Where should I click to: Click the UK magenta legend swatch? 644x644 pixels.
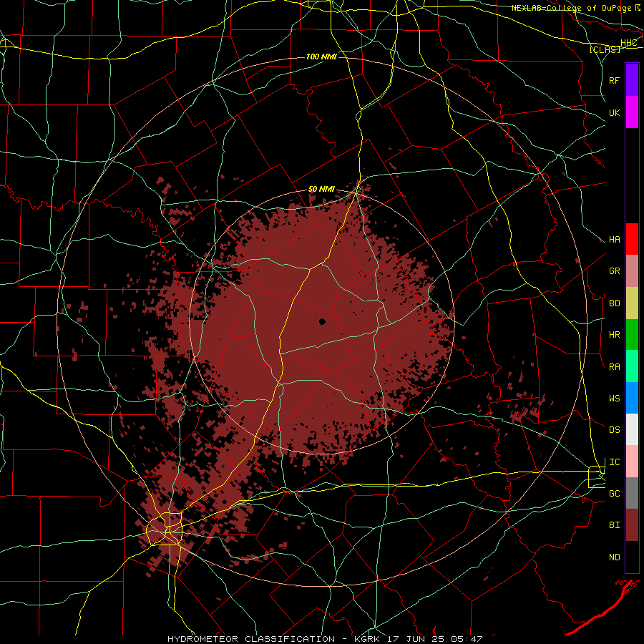coord(632,112)
